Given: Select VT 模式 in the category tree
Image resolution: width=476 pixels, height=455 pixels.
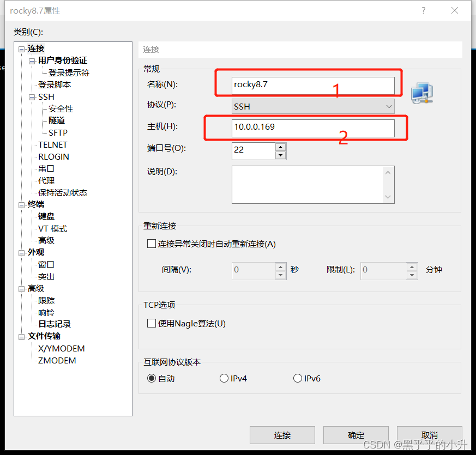Looking at the screenshot, I should tap(52, 228).
